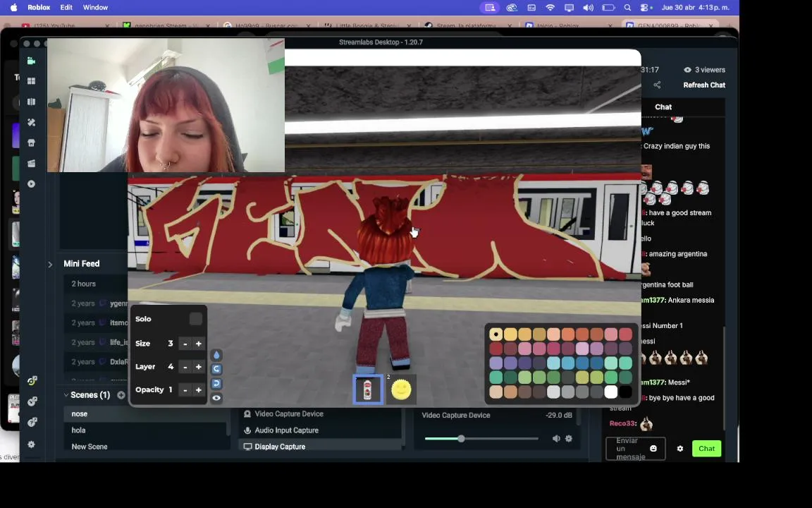Viewport: 812px width, 508px height.
Task: Click the screen mirroring display icon in menu bar
Action: (x=569, y=8)
